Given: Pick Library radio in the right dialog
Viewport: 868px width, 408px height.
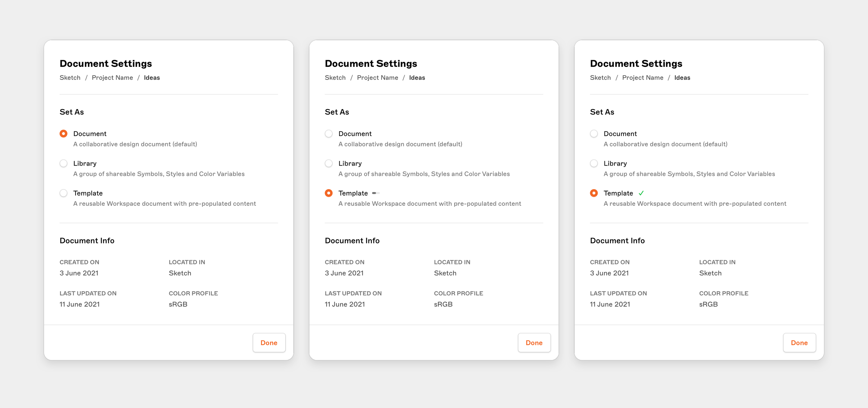Looking at the screenshot, I should pos(594,163).
